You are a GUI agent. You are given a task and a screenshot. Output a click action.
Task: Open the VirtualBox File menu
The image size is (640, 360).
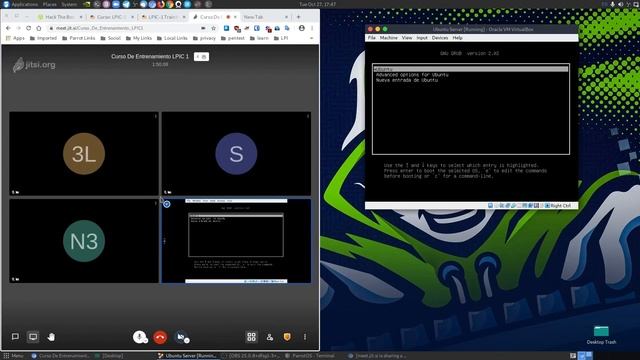click(x=371, y=38)
